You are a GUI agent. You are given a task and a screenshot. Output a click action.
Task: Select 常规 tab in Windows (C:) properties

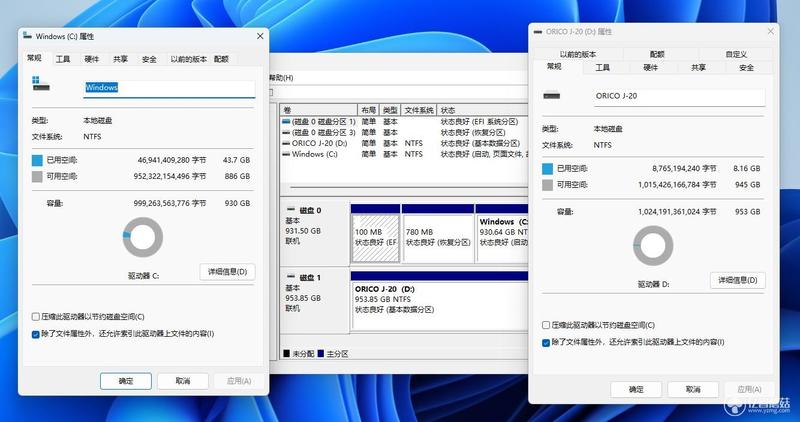[34, 58]
